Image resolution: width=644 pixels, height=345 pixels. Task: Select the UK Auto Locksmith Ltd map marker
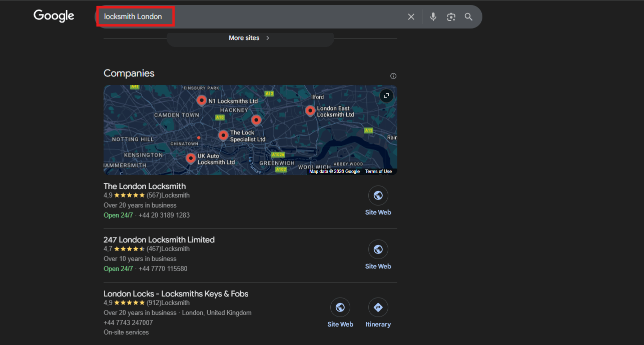point(191,158)
